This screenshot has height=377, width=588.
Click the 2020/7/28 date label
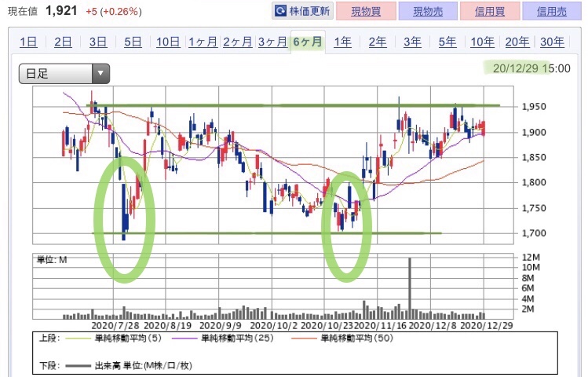(x=115, y=325)
